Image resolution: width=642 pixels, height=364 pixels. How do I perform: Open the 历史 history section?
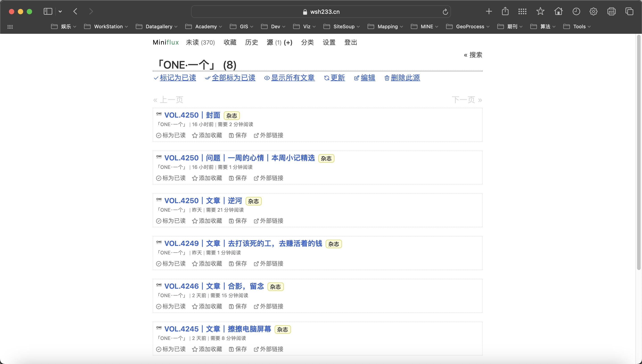252,43
